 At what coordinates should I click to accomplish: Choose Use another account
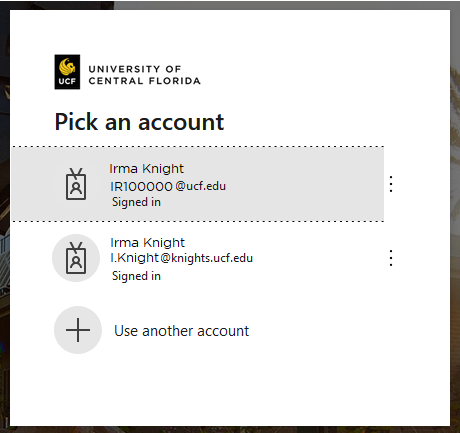tap(198, 330)
